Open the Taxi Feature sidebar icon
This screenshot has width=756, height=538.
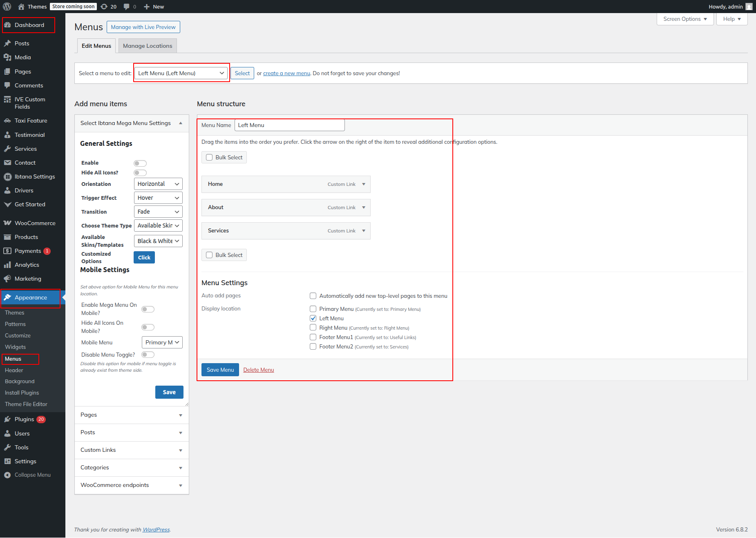[x=7, y=121]
